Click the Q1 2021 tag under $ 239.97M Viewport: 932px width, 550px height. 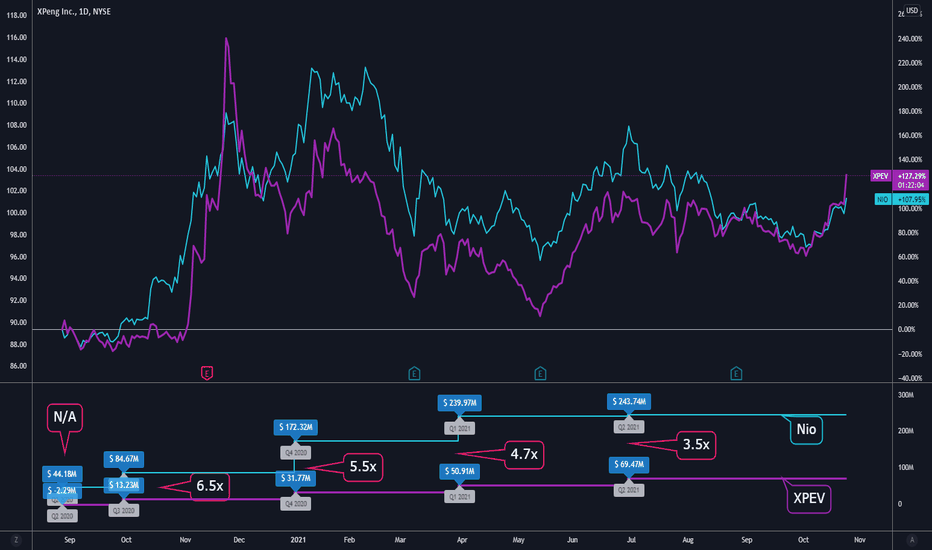pyautogui.click(x=459, y=428)
